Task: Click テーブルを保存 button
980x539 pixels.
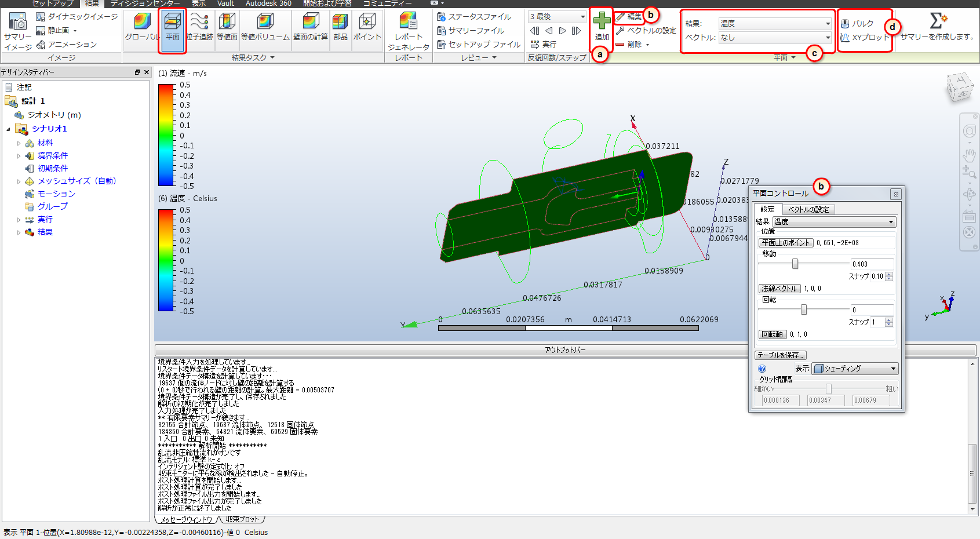Action: (x=780, y=355)
